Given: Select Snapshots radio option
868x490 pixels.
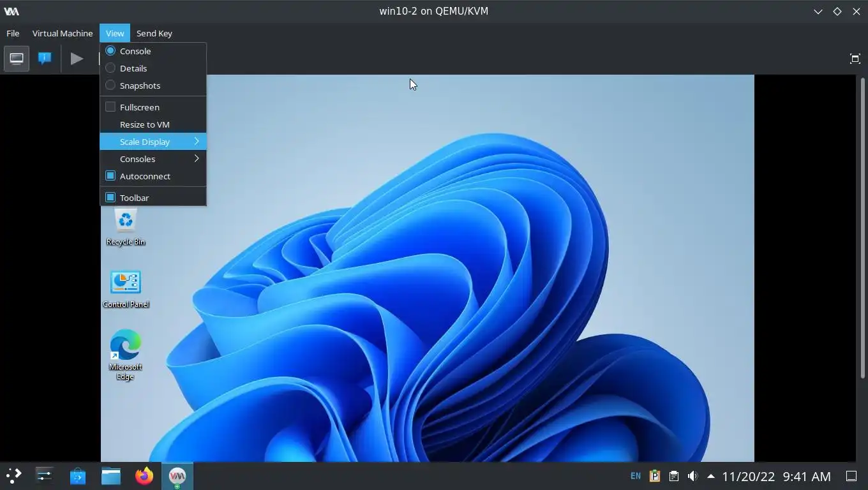Looking at the screenshot, I should [x=153, y=85].
